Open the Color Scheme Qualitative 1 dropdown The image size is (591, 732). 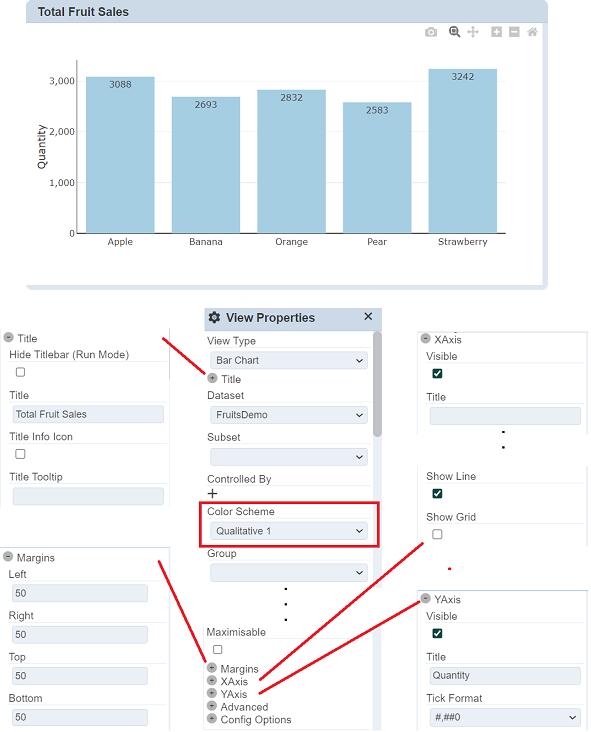pyautogui.click(x=288, y=531)
